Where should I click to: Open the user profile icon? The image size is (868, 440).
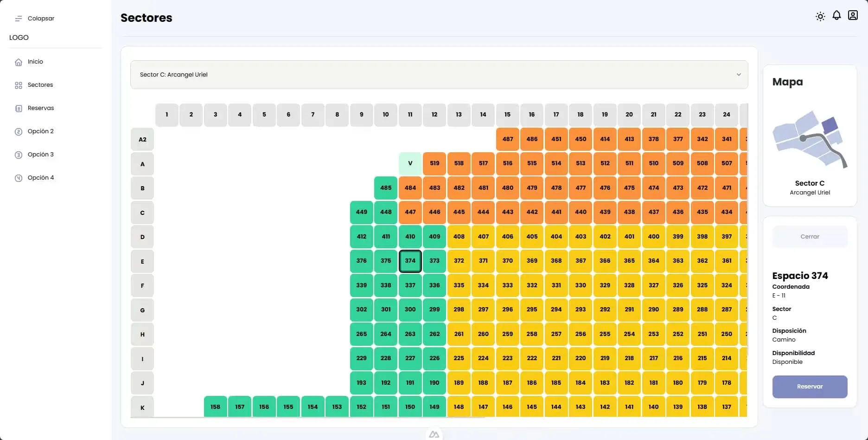[853, 15]
